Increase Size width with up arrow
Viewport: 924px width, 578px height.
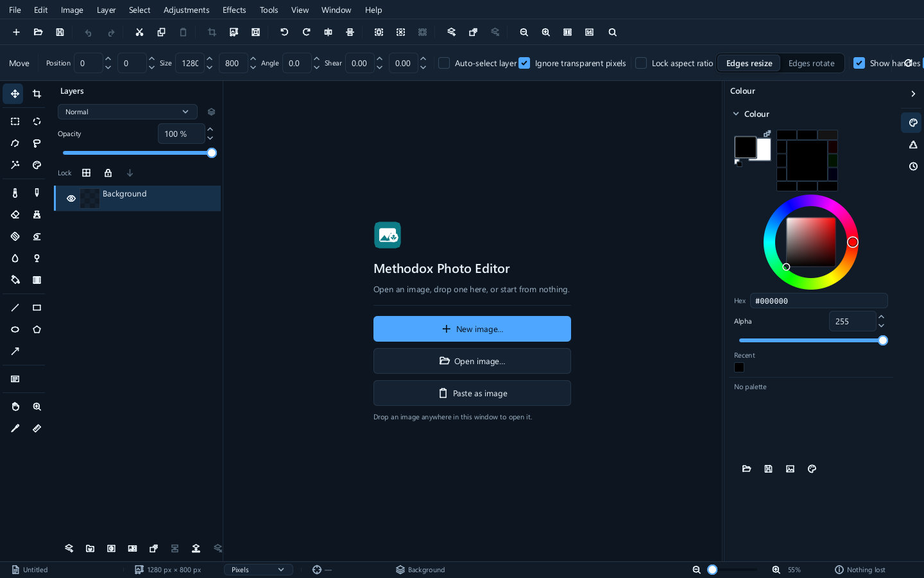pyautogui.click(x=209, y=58)
